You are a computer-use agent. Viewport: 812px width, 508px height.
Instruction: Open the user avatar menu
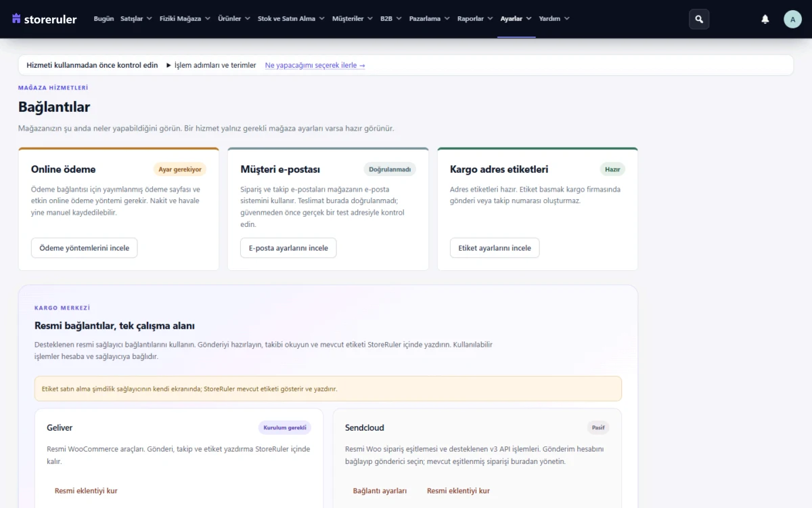pyautogui.click(x=793, y=19)
